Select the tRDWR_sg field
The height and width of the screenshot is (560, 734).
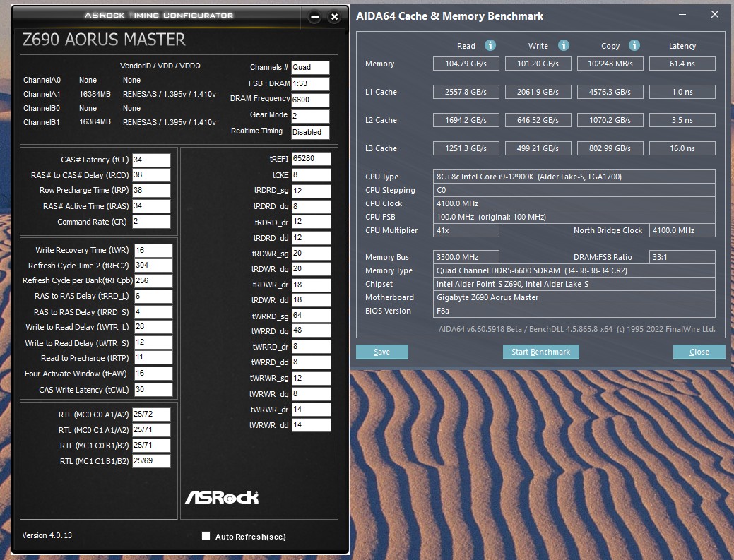click(311, 253)
